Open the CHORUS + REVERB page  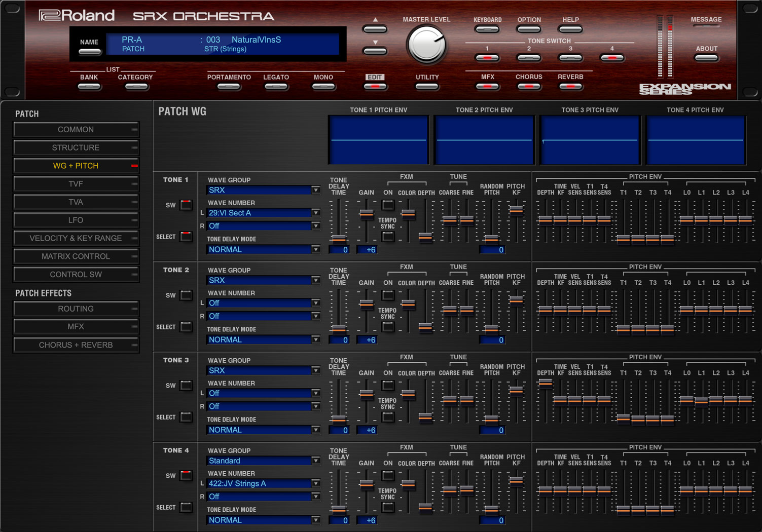click(76, 345)
